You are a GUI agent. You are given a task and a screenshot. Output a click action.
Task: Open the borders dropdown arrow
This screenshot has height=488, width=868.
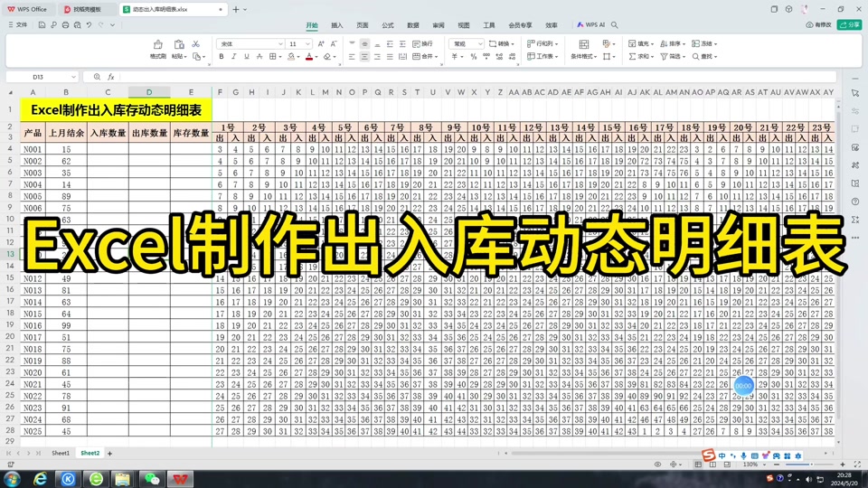pos(280,57)
